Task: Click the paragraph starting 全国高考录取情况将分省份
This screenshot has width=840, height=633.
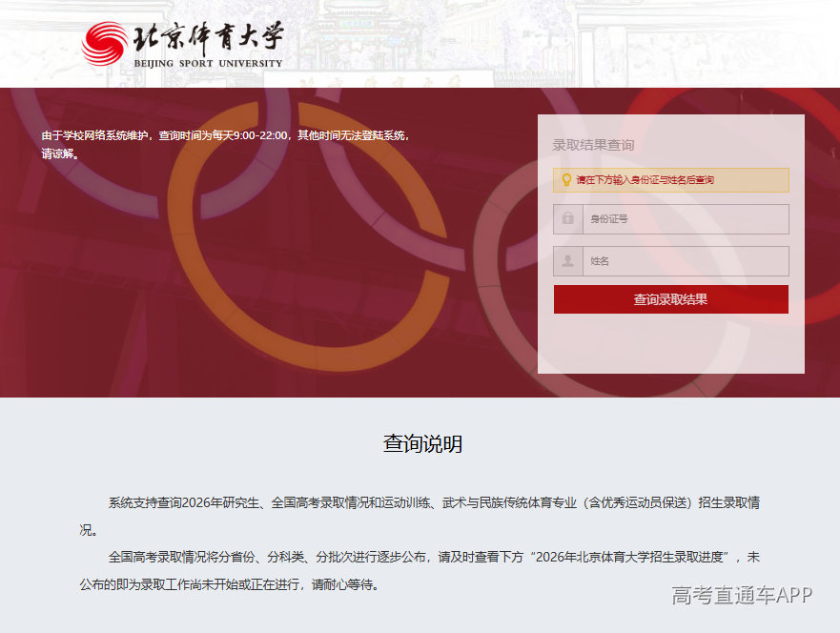Action: coord(420,570)
